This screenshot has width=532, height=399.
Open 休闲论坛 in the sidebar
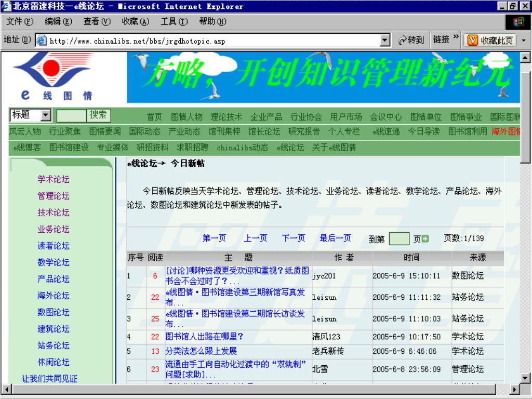point(54,362)
